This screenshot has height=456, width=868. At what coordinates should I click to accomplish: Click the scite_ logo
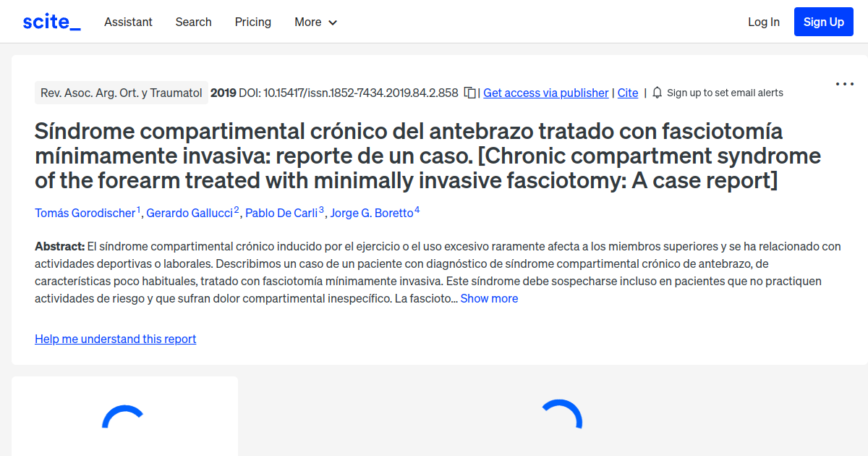(51, 21)
